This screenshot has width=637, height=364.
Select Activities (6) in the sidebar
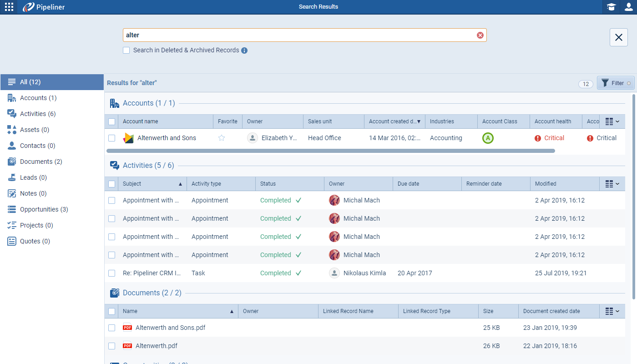38,114
